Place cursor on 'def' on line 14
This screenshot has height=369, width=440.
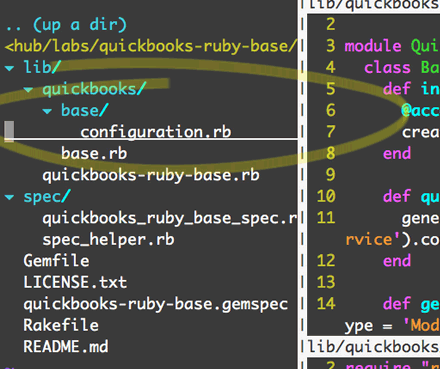click(x=397, y=304)
